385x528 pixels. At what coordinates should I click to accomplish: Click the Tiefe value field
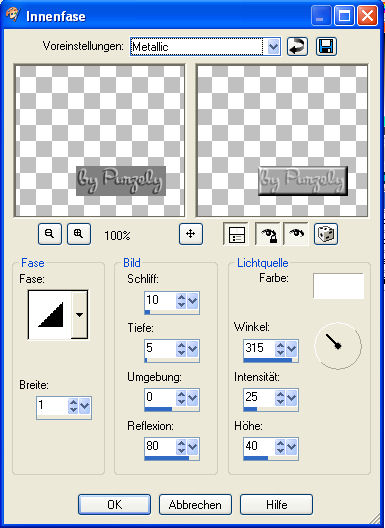(160, 348)
